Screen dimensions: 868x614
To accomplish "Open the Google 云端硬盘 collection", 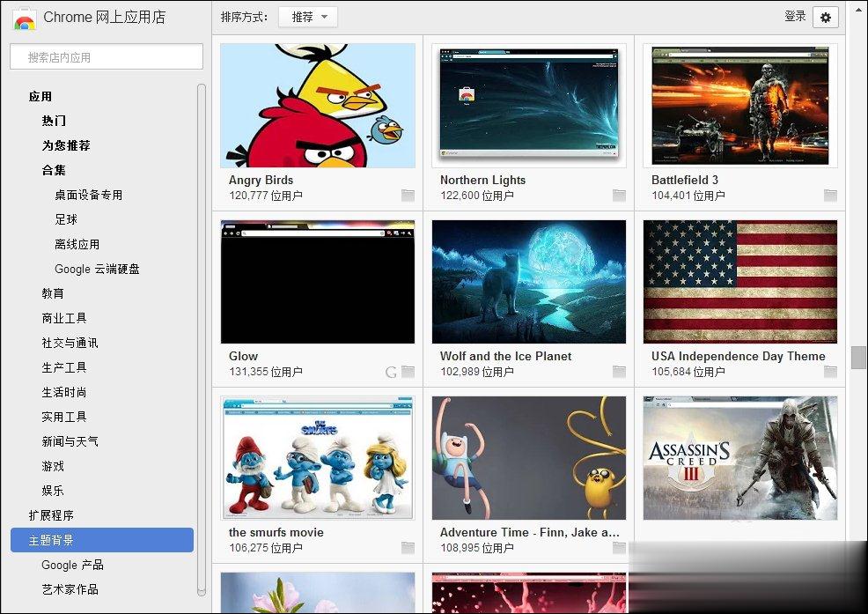I will click(x=97, y=269).
